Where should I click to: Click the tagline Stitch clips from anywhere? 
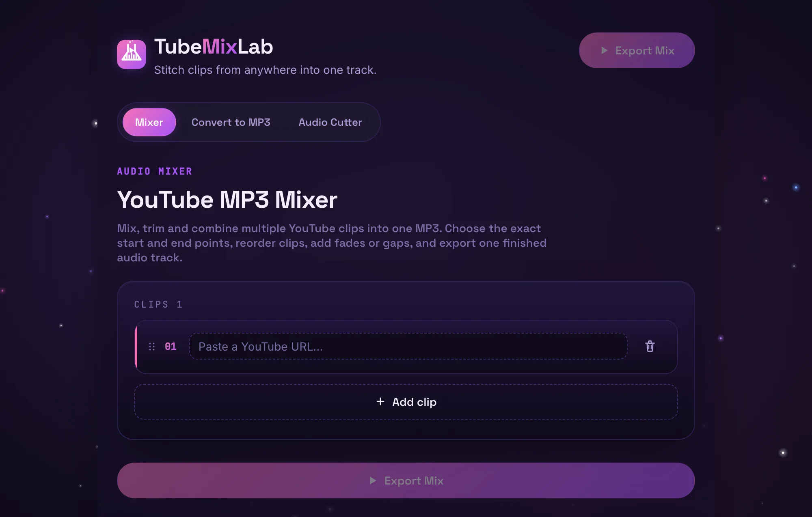click(x=265, y=70)
